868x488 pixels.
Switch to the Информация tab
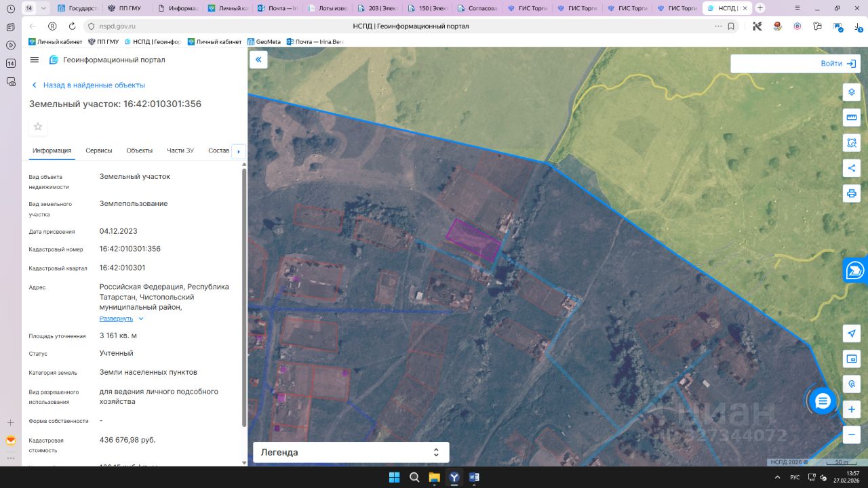click(52, 150)
